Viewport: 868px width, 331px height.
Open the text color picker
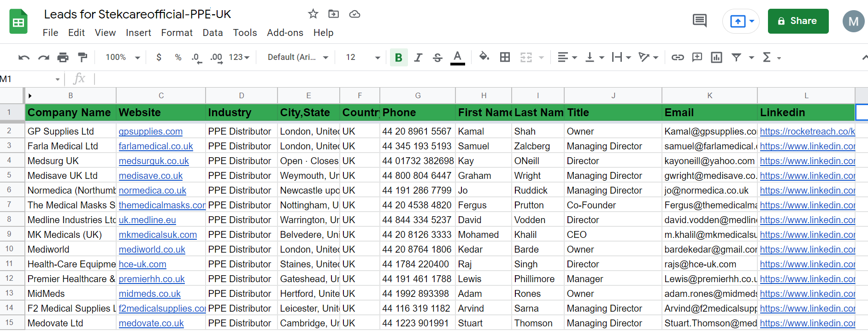coord(457,58)
